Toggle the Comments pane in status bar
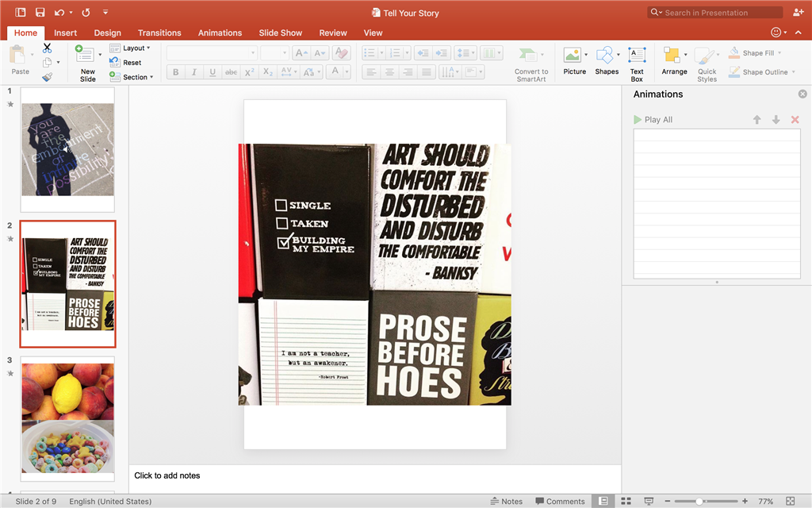 point(560,501)
